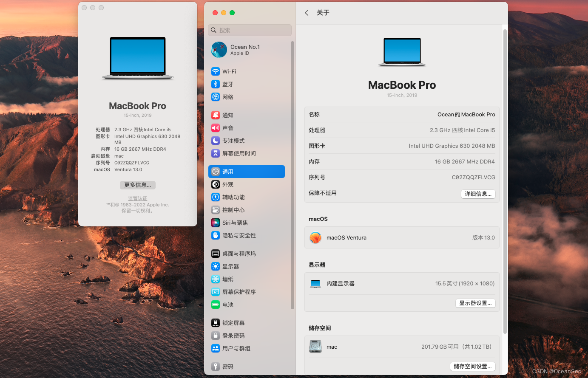
Task: Close the System Settings window (red button)
Action: coord(215,13)
